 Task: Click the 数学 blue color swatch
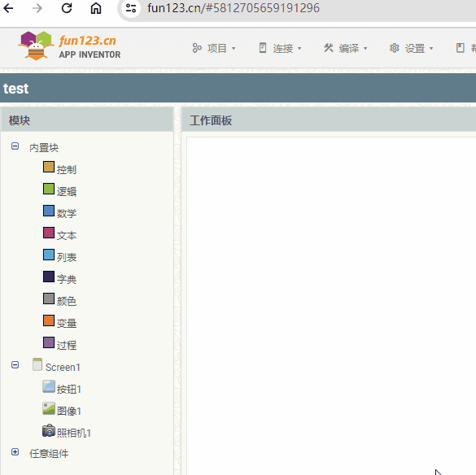point(49,211)
